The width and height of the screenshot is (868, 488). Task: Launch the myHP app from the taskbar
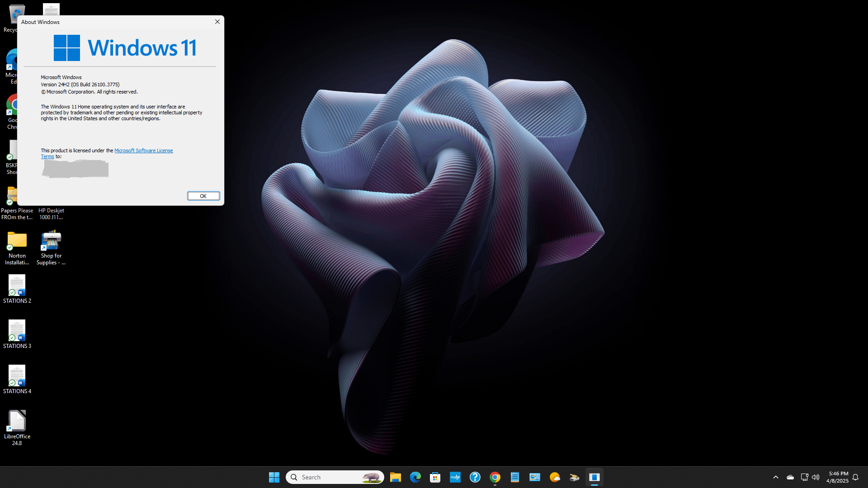(x=455, y=477)
